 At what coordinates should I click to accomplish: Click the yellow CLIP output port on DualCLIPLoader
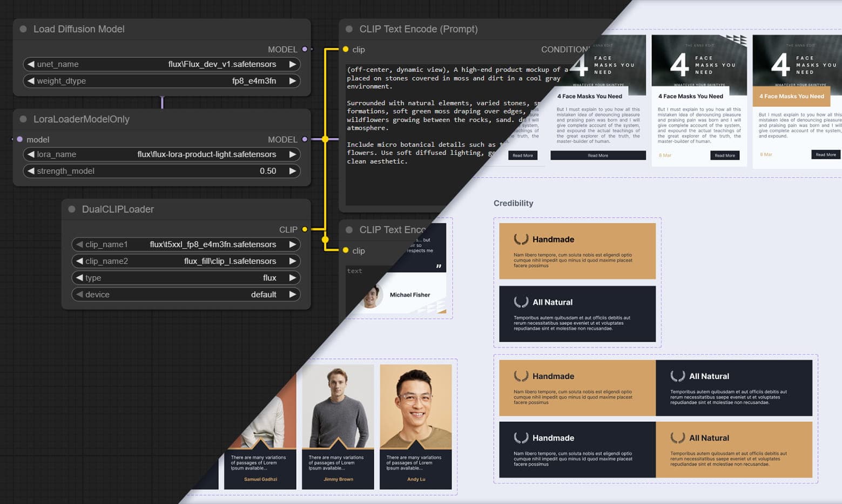305,229
